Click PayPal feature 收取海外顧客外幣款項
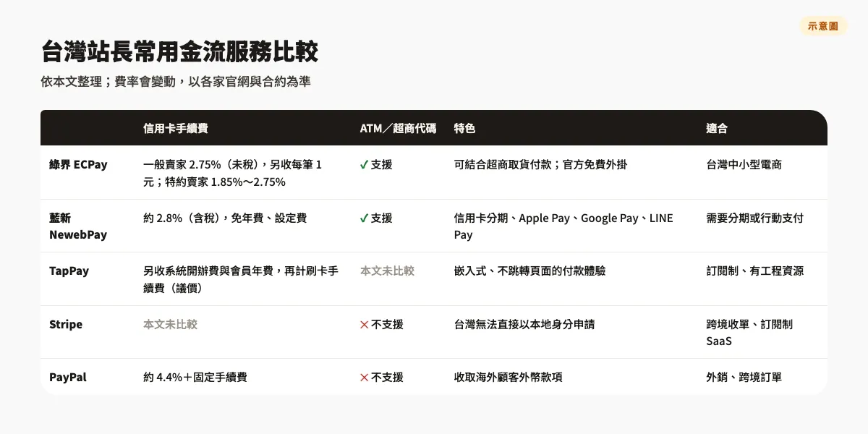Image resolution: width=868 pixels, height=434 pixels. click(x=509, y=377)
